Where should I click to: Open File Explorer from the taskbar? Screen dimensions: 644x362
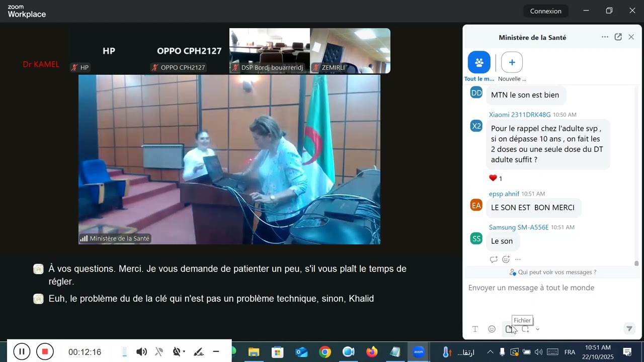click(x=254, y=352)
